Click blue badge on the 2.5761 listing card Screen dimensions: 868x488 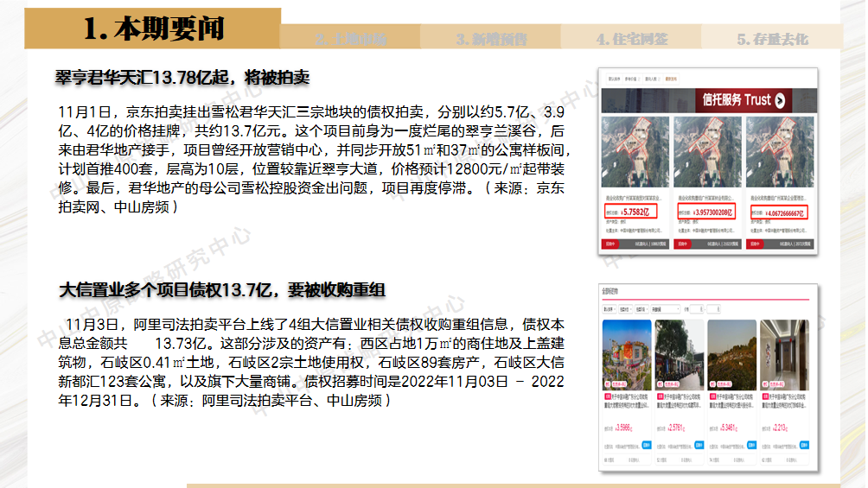(x=699, y=444)
